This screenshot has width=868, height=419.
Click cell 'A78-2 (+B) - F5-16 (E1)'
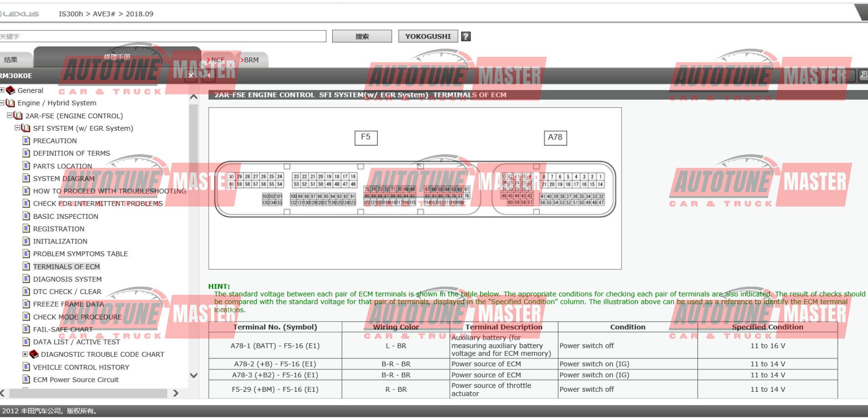(275, 364)
